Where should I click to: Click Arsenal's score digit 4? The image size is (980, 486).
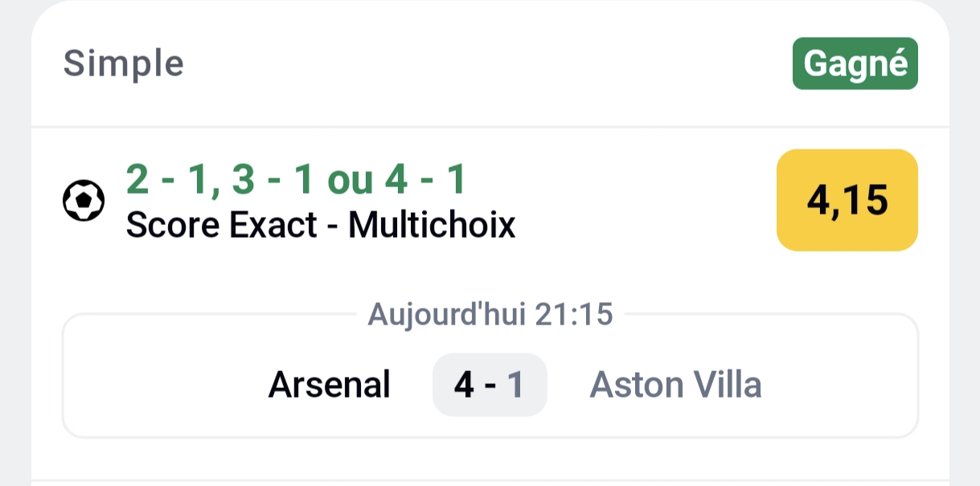(x=464, y=386)
